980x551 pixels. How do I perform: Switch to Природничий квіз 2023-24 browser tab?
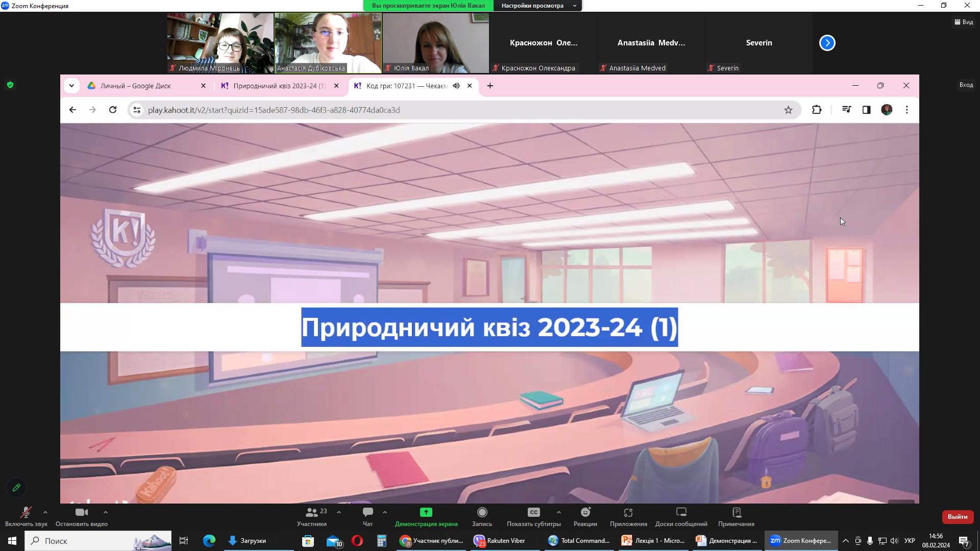(279, 86)
